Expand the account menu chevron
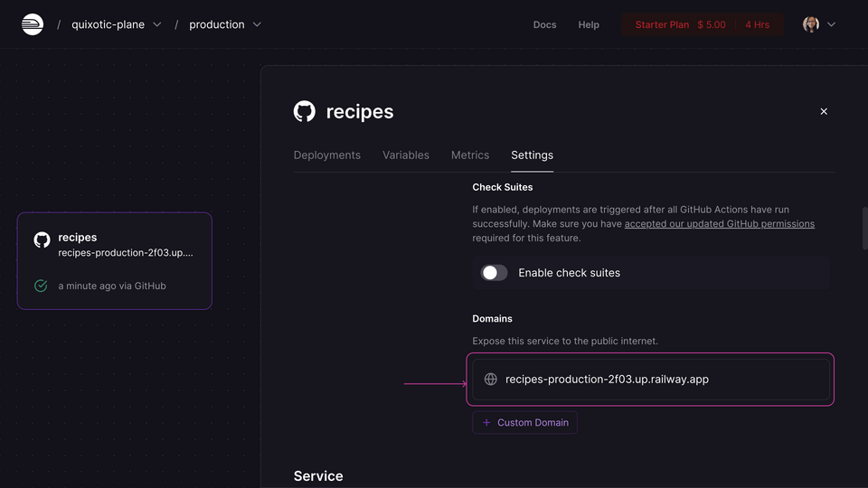The width and height of the screenshot is (868, 488). coord(831,24)
